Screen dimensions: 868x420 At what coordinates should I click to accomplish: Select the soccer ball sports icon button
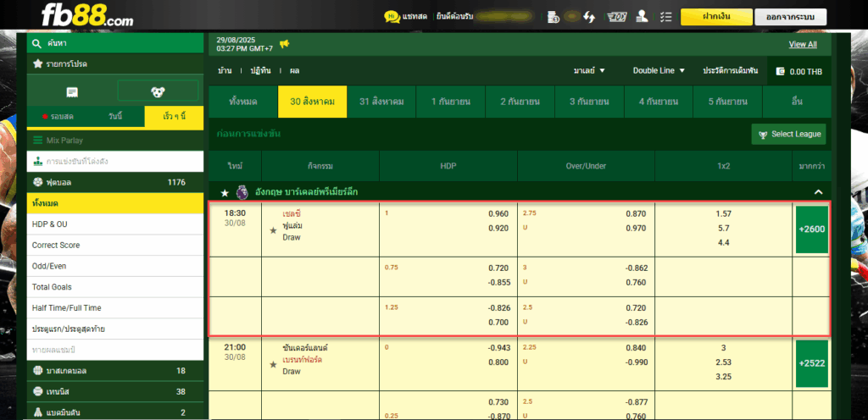pyautogui.click(x=158, y=91)
